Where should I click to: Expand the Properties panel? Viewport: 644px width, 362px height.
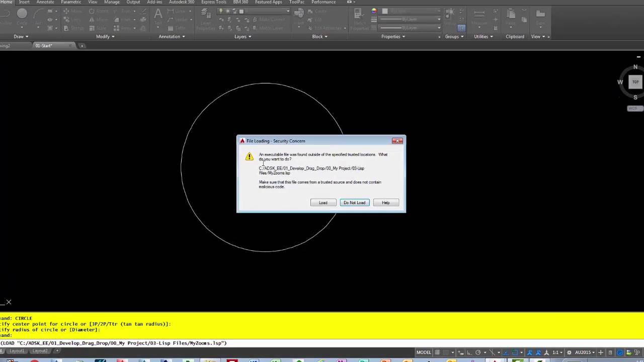click(x=393, y=37)
